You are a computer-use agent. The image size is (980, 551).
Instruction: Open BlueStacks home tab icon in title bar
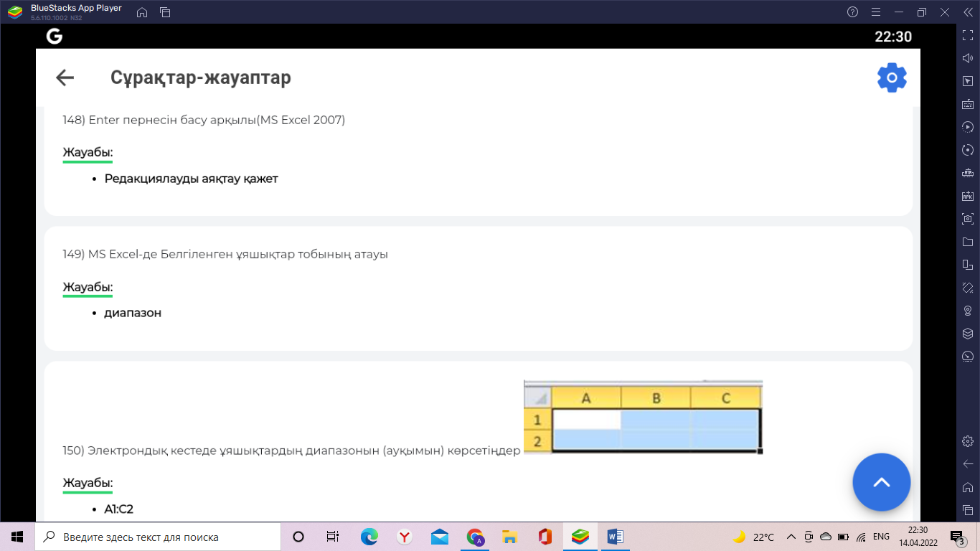point(142,12)
